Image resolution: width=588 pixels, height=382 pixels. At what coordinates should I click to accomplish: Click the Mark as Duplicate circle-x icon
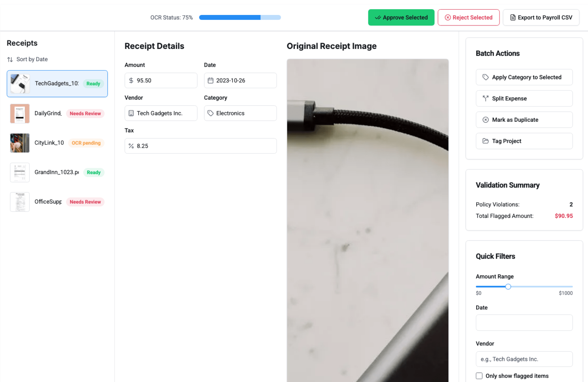(485, 120)
